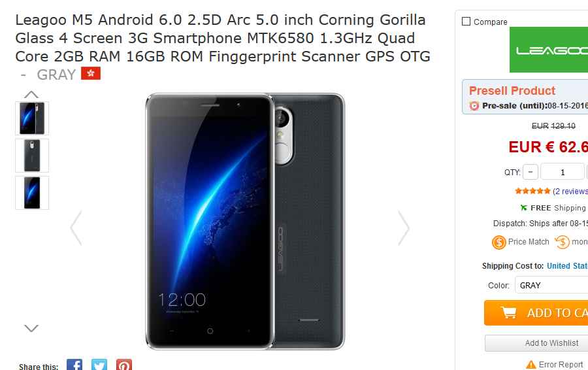
Task: Decrease quantity with the minus button
Action: [531, 172]
